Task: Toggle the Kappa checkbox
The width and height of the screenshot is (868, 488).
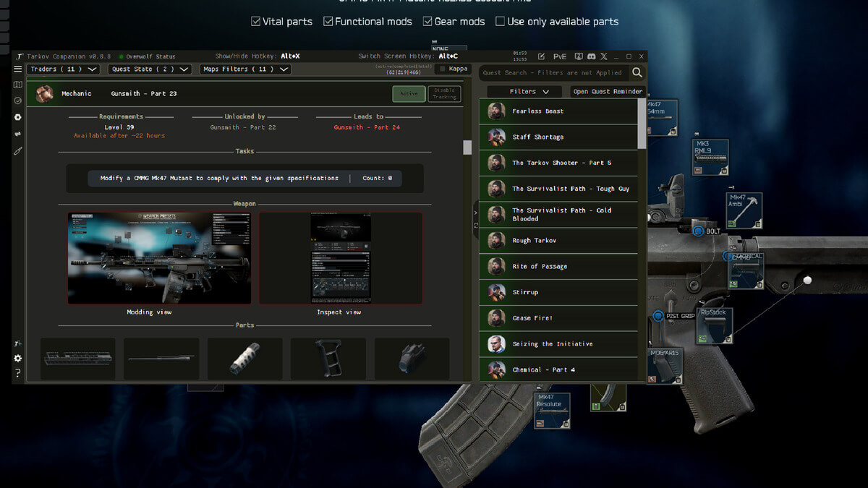Action: click(442, 69)
